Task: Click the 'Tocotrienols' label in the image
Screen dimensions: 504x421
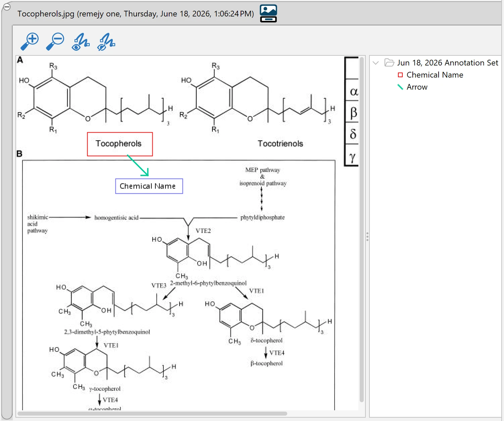Action: pyautogui.click(x=280, y=144)
